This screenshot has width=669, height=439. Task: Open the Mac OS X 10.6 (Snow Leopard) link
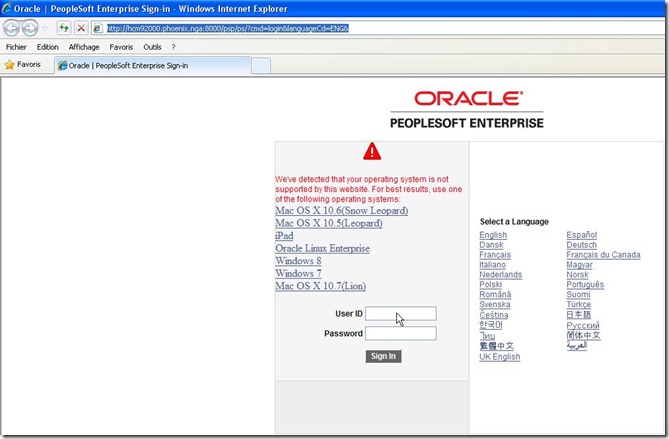point(342,211)
